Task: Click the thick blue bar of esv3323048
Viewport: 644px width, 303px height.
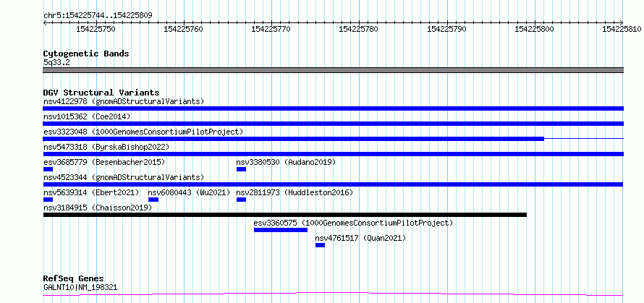Action: tap(294, 139)
